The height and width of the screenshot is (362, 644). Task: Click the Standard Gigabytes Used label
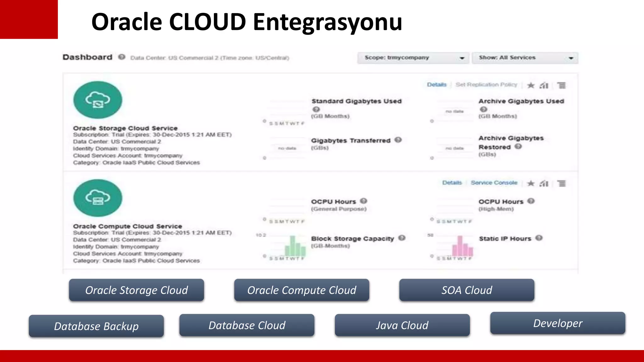pos(357,101)
